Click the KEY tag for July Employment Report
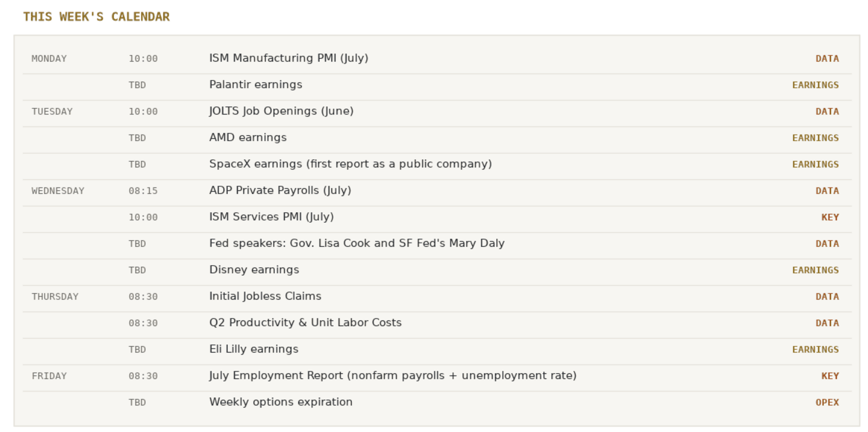Image resolution: width=868 pixels, height=432 pixels. pos(830,376)
